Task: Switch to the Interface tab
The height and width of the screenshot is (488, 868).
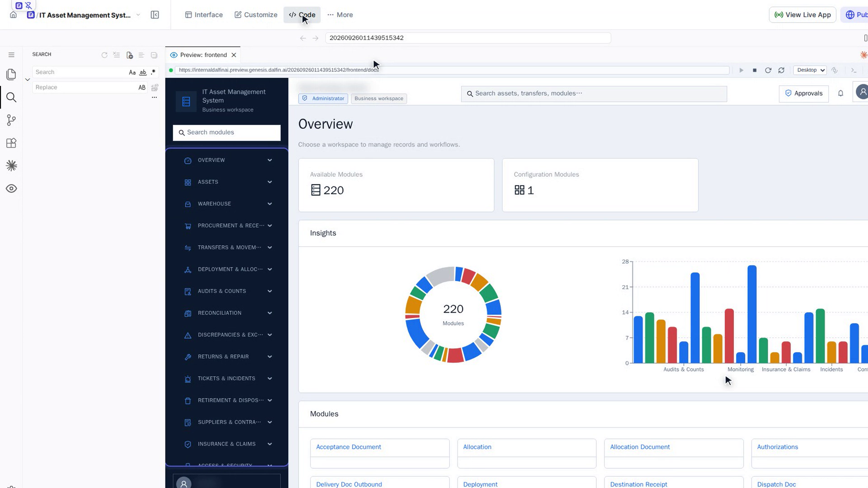Action: (x=204, y=15)
